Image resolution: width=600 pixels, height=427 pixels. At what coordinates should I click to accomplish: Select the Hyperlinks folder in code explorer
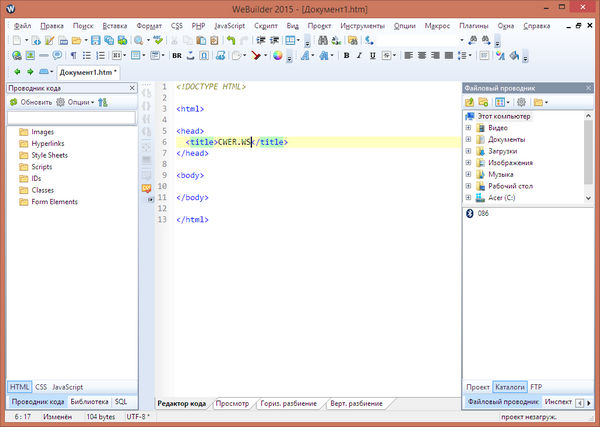point(48,144)
